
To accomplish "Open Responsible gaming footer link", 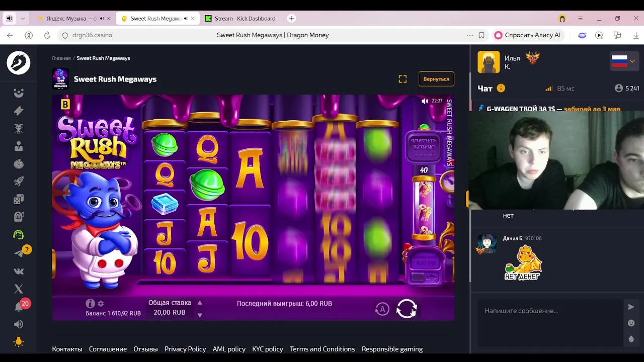I will [392, 349].
